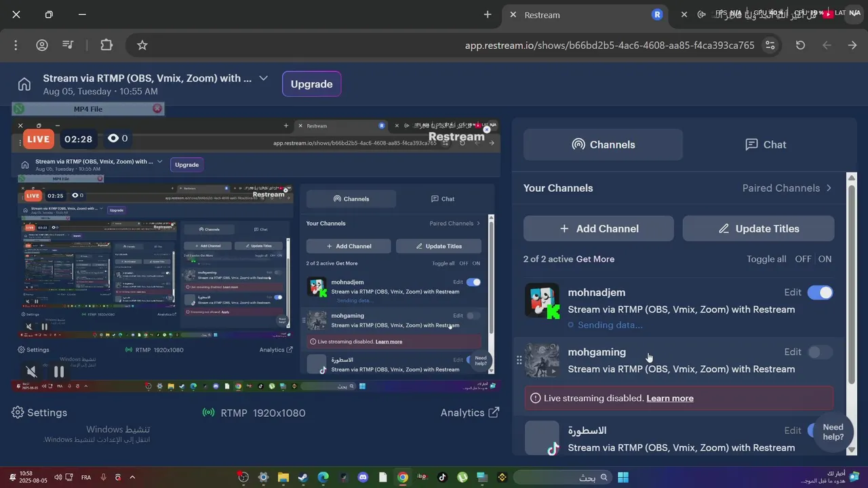Pause the stream preview

(x=59, y=371)
